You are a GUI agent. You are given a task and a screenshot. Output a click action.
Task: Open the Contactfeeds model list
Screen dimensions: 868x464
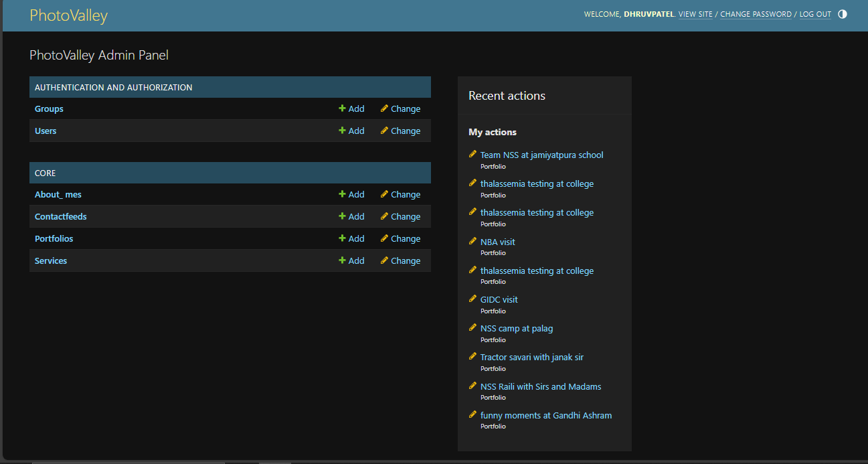[x=60, y=216]
